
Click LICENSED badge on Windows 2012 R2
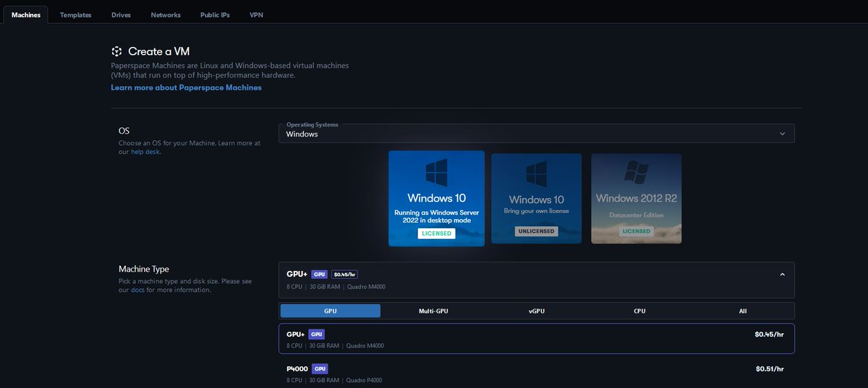coord(637,231)
